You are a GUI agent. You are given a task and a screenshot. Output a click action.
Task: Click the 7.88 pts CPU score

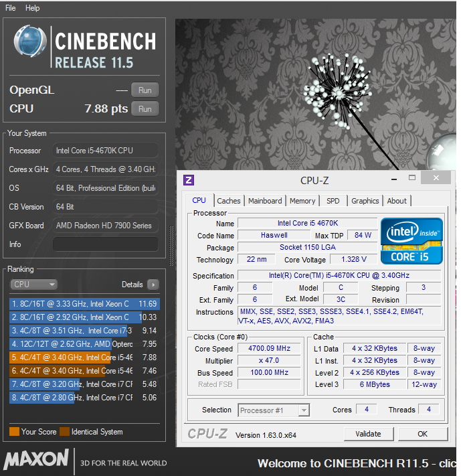pyautogui.click(x=106, y=108)
